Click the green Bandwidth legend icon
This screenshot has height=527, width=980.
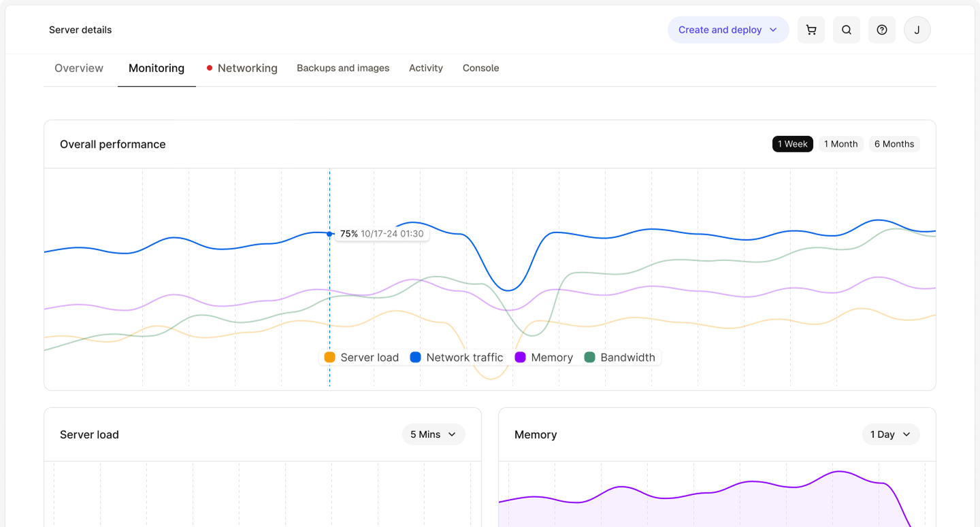(589, 358)
